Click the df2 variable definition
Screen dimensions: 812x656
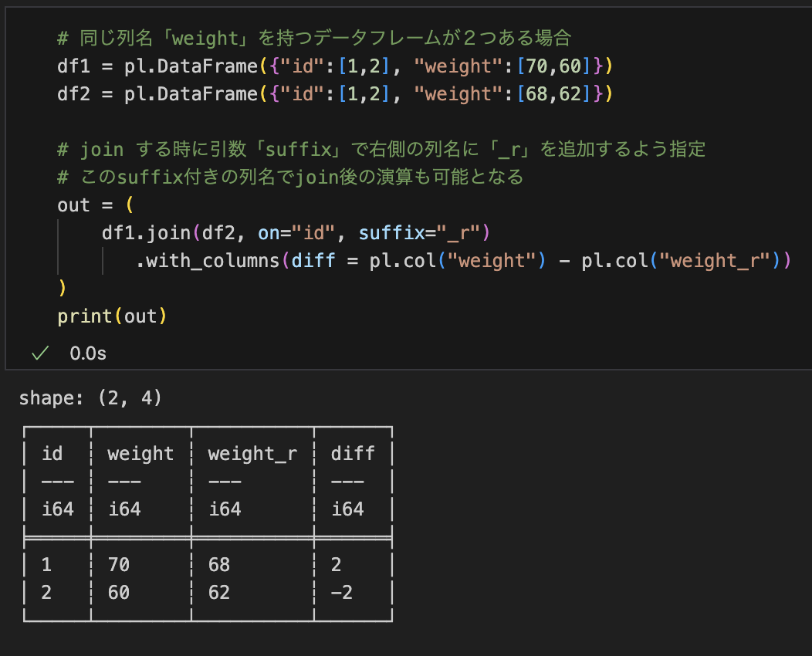pyautogui.click(x=71, y=94)
